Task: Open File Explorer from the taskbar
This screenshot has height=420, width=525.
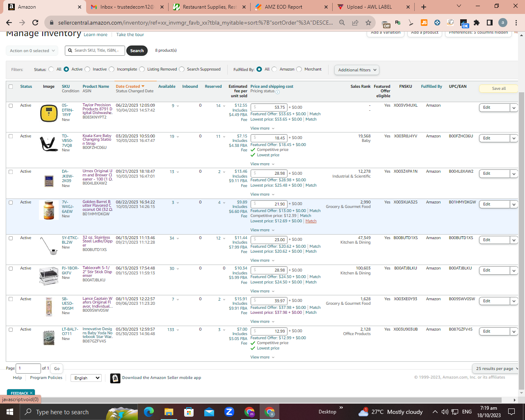Action: [x=169, y=412]
